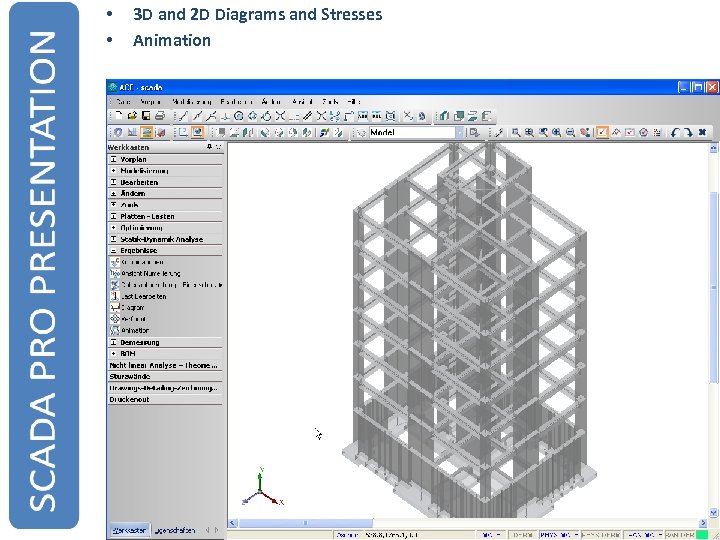Click the Save disk icon

(x=146, y=116)
